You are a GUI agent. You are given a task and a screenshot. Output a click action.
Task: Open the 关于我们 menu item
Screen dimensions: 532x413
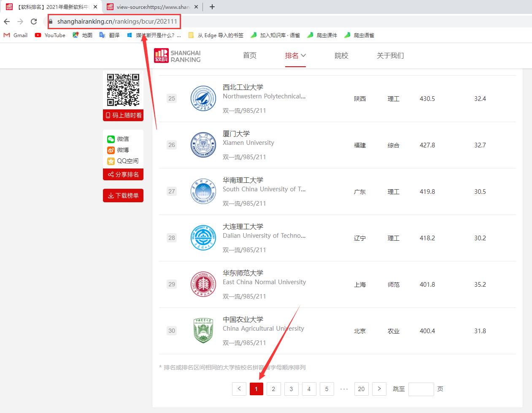tap(390, 56)
